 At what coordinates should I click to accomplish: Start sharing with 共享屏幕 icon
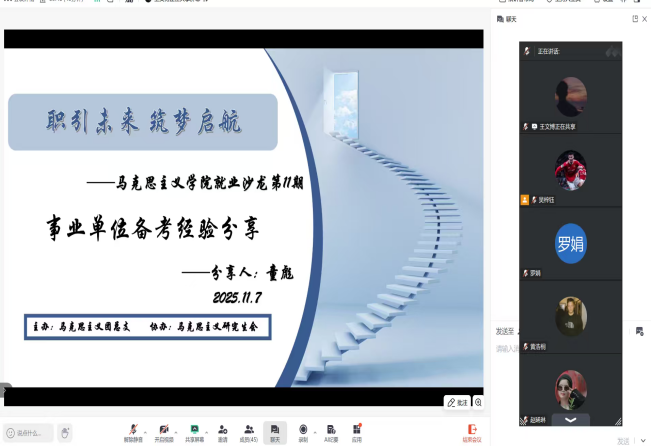click(194, 429)
